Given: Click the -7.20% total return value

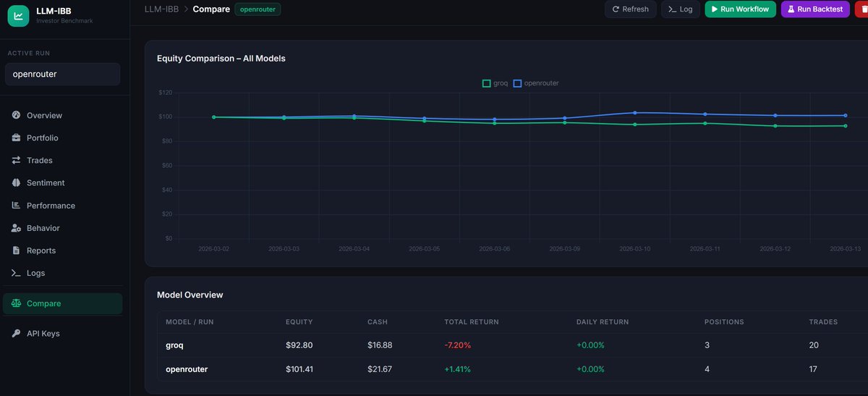Looking at the screenshot, I should [458, 345].
